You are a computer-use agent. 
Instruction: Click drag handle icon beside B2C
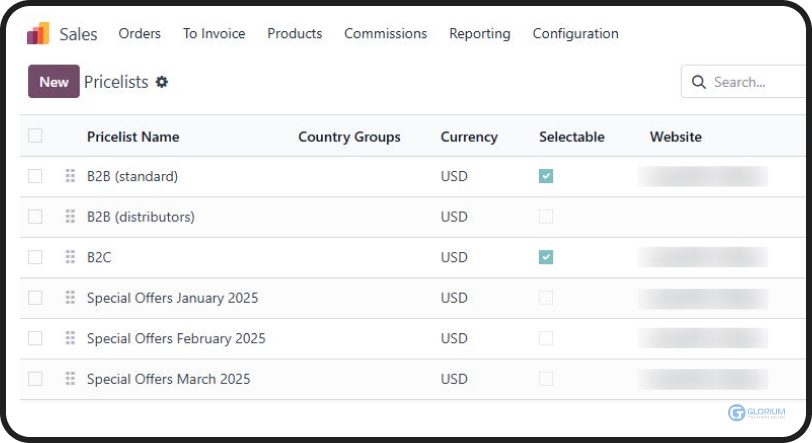click(70, 257)
